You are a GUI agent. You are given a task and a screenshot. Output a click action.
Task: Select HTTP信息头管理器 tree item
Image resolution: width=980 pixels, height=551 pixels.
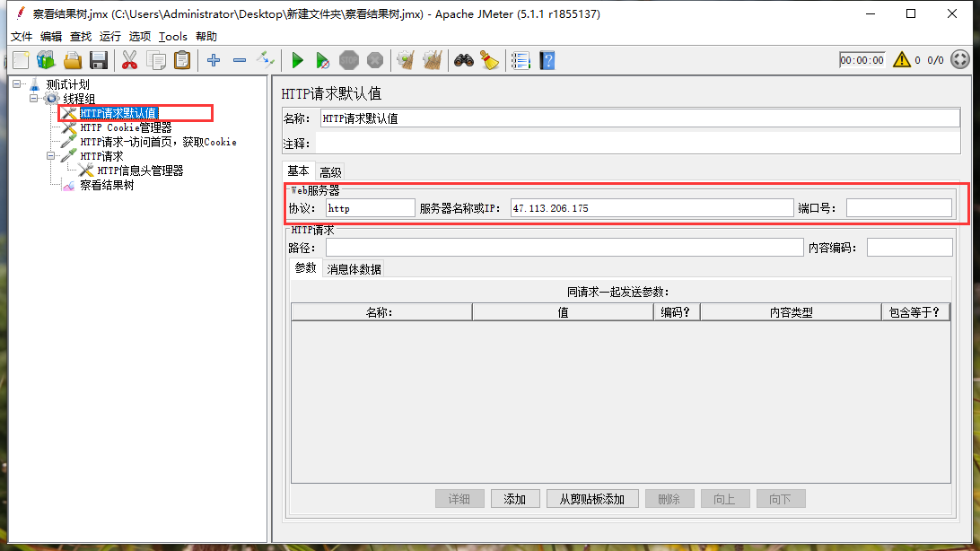coord(140,171)
